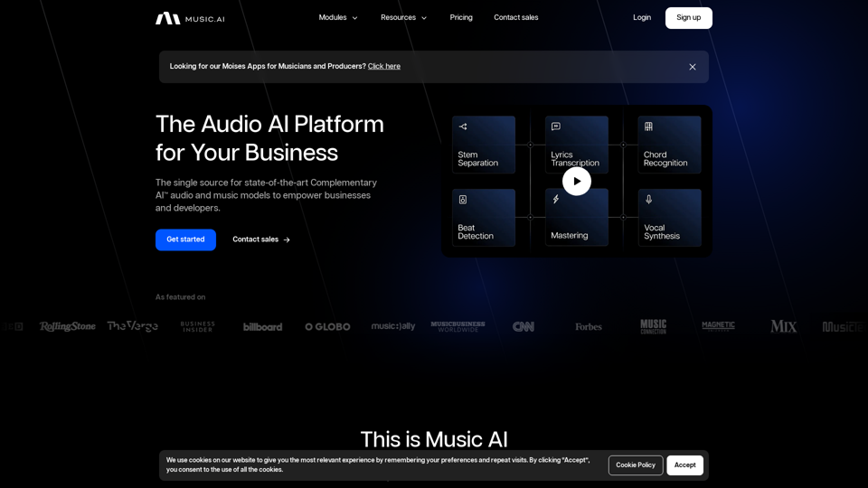
Task: Follow the 'Click here' Moises Apps link
Action: 384,66
